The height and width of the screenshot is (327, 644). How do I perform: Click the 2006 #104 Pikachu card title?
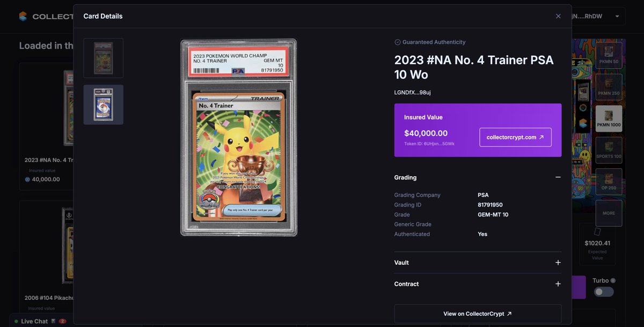coord(49,298)
